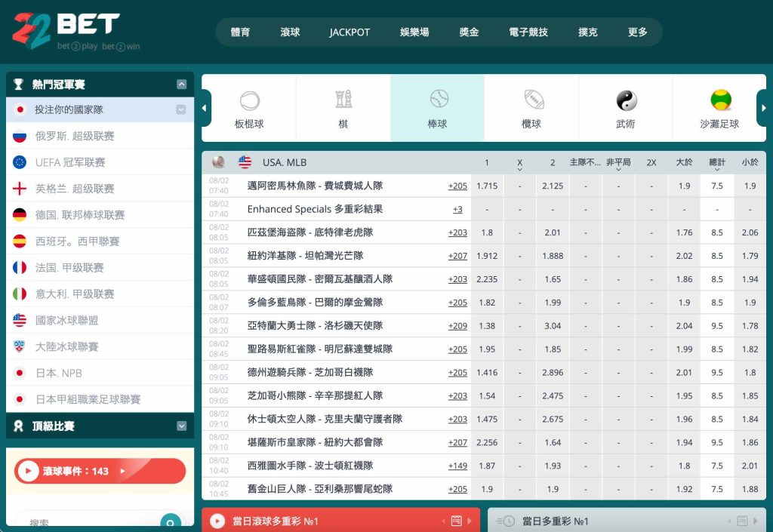The height and width of the screenshot is (532, 773).
Task: Open the 當日滾球多重彩 №1 bar
Action: click(x=340, y=520)
